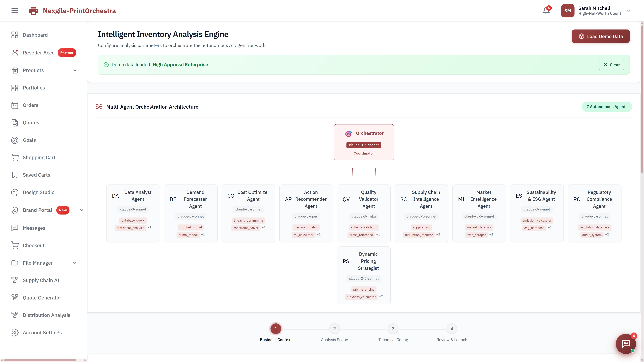
Task: Expand the Brand Portal section
Action: [x=82, y=210]
